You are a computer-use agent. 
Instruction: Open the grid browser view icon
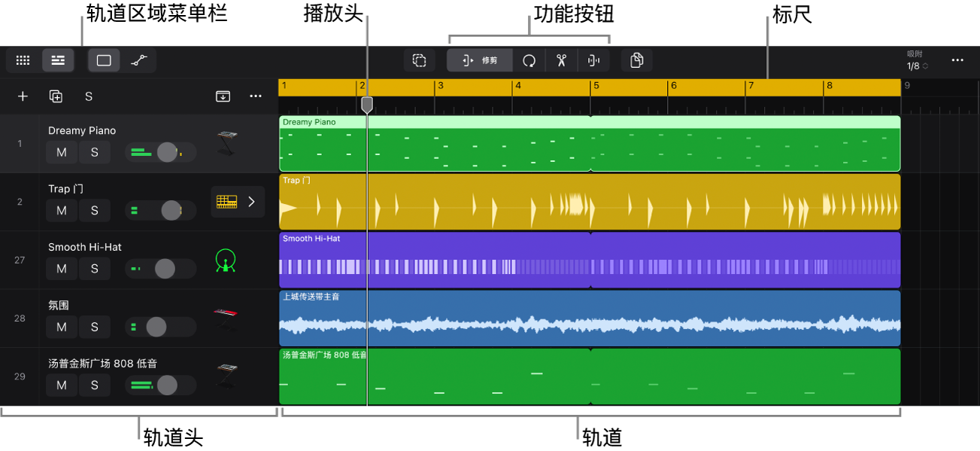pos(23,60)
